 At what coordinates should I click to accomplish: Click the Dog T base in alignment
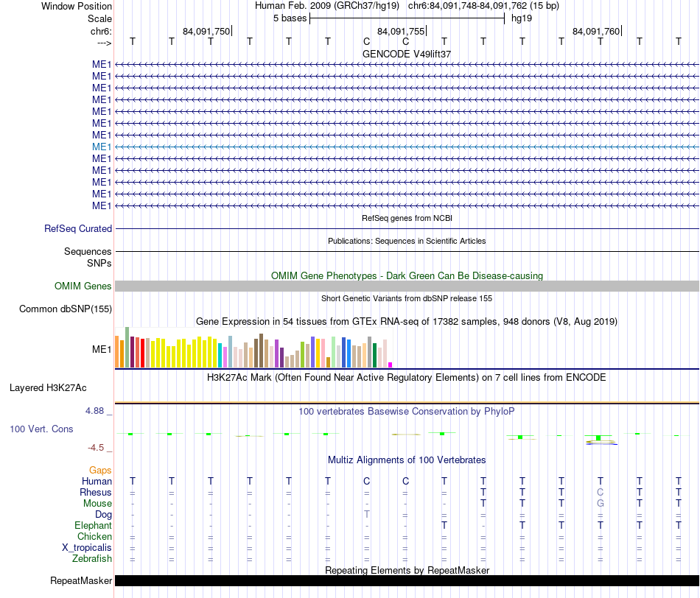tap(366, 514)
